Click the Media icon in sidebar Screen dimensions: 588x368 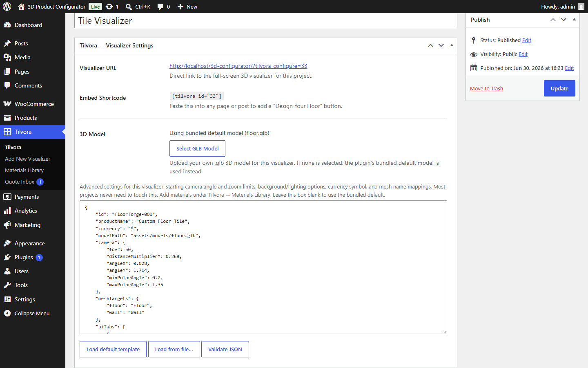point(7,57)
